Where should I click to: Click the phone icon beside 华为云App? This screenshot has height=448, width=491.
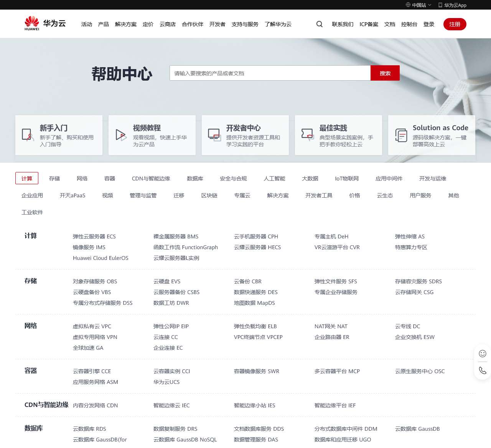[x=440, y=5]
